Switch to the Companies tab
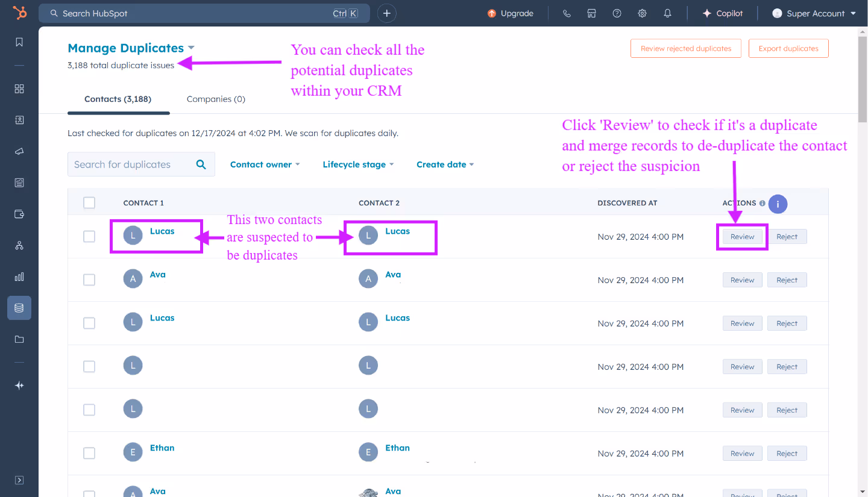Screen dimensions: 868x497 (x=215, y=99)
